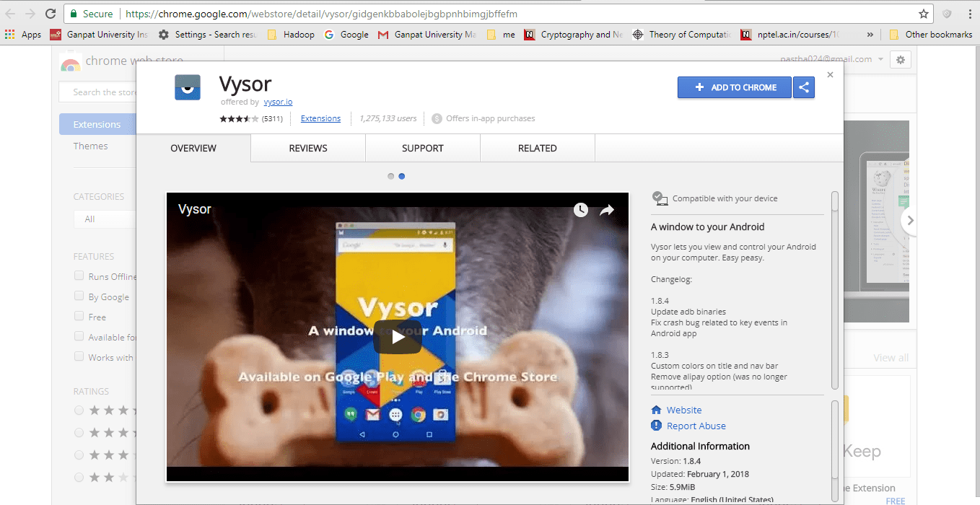Screen dimensions: 980x505
Task: Click the Watch later clock icon
Action: 581,210
